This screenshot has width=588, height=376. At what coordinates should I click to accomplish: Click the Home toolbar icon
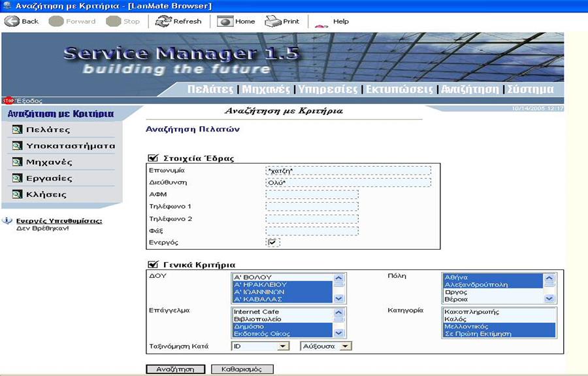point(225,22)
